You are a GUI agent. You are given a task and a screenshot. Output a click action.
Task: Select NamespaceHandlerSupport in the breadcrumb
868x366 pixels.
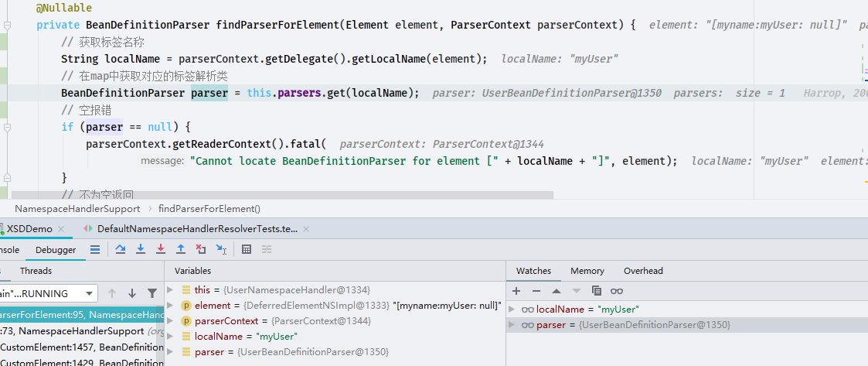(x=77, y=209)
